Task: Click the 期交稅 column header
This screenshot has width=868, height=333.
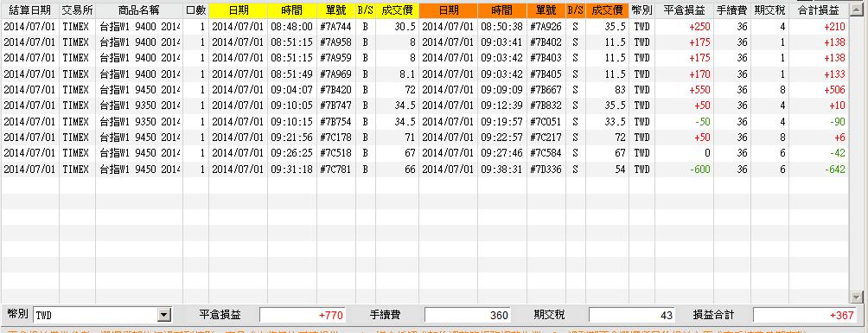Action: pos(770,10)
